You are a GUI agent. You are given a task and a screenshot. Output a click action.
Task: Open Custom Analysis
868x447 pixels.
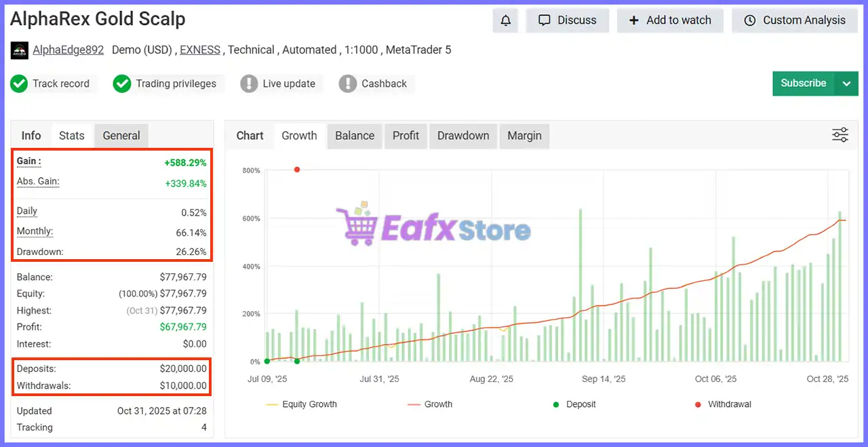(795, 20)
